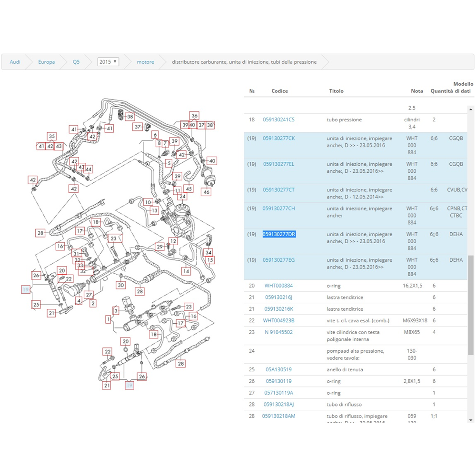Select highlighted callout 19 at diagram bottom
The image size is (476, 476).
coord(129,385)
